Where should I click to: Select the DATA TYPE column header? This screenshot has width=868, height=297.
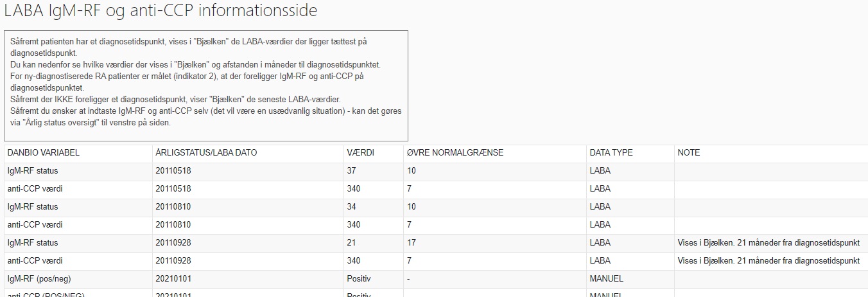(x=611, y=153)
